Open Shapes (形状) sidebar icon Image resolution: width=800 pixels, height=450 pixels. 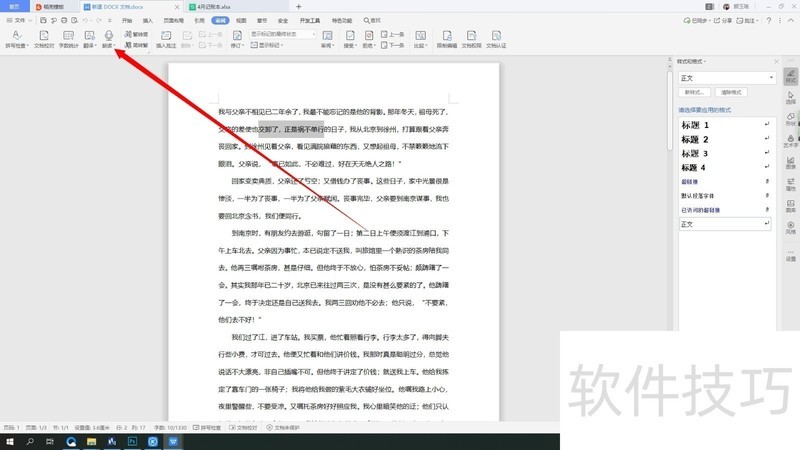click(790, 119)
